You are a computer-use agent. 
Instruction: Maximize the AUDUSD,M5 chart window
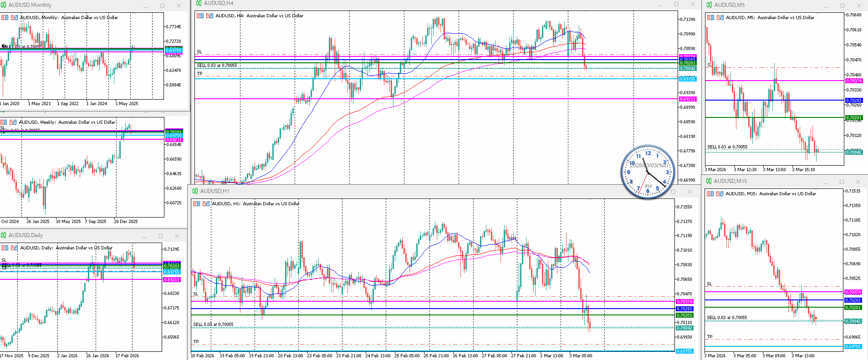(x=842, y=5)
